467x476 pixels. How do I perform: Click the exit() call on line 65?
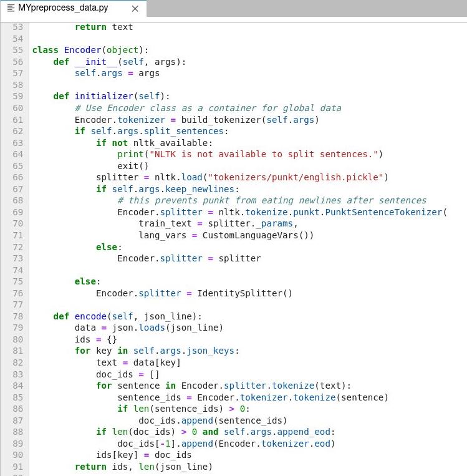(133, 166)
